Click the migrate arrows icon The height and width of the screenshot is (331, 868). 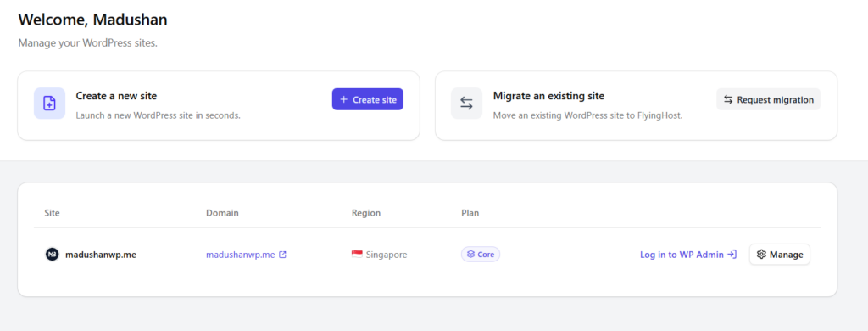467,104
